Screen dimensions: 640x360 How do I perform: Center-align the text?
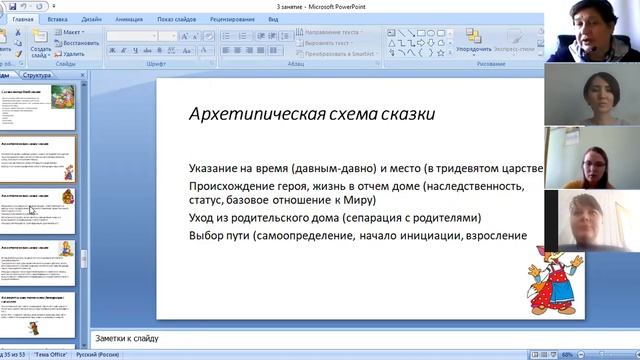(x=238, y=51)
